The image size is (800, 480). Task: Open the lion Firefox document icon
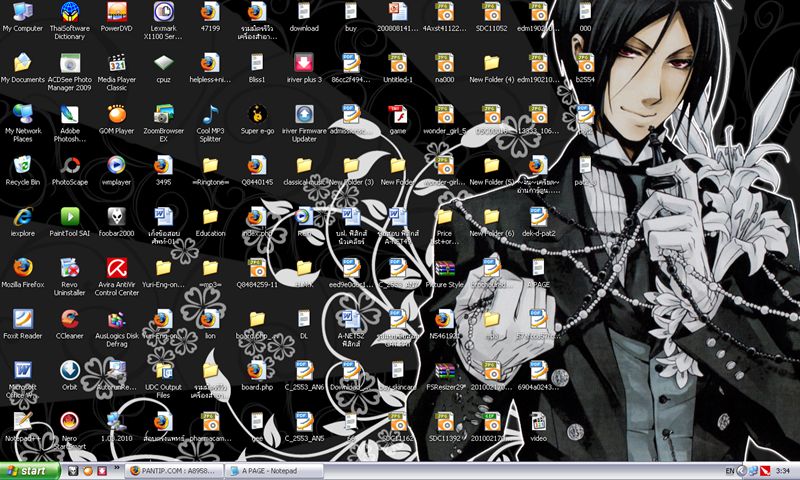(210, 319)
